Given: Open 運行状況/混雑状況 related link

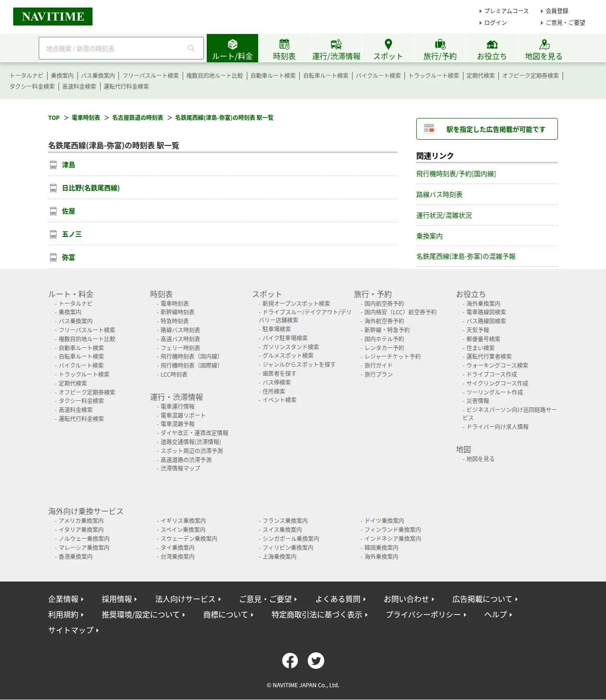Looking at the screenshot, I should pyautogui.click(x=444, y=215).
